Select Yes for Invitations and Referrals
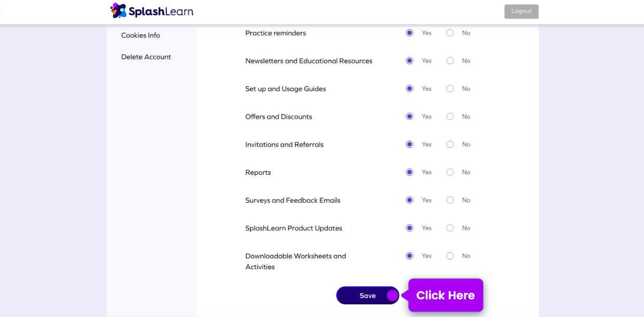 point(409,144)
